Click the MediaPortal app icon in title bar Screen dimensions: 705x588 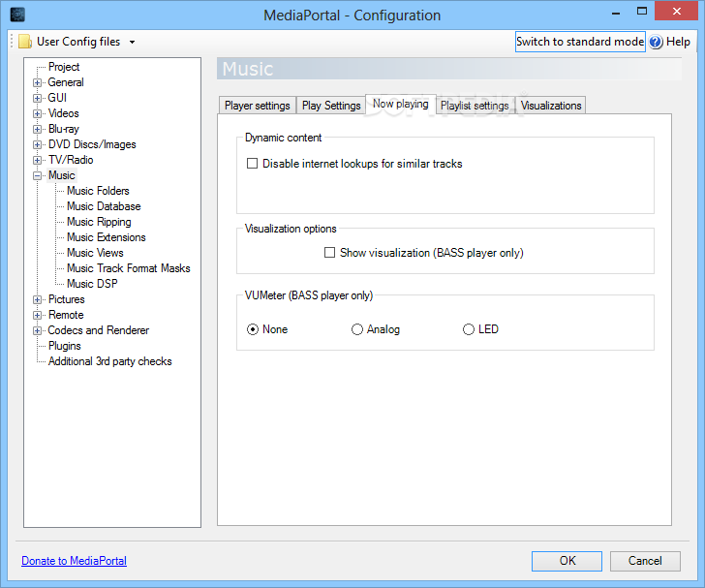(x=17, y=15)
